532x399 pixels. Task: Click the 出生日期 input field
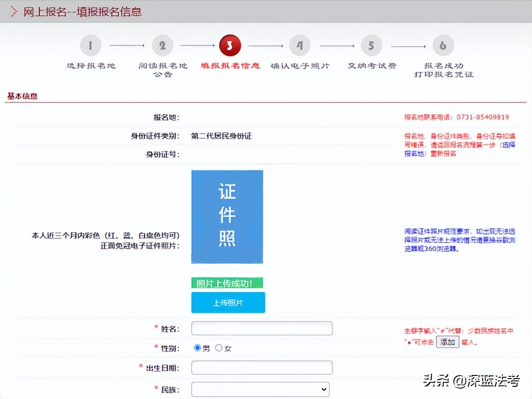261,368
